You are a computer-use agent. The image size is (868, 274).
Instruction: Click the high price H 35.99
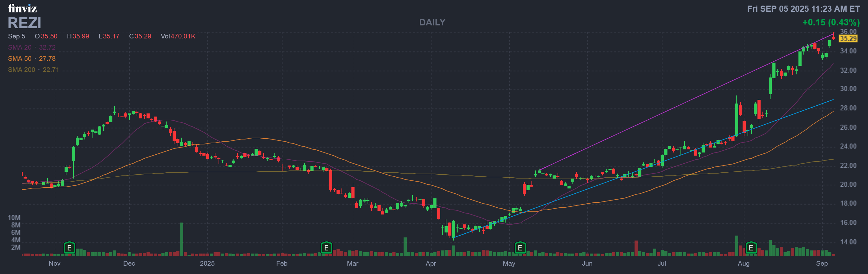[x=78, y=36]
